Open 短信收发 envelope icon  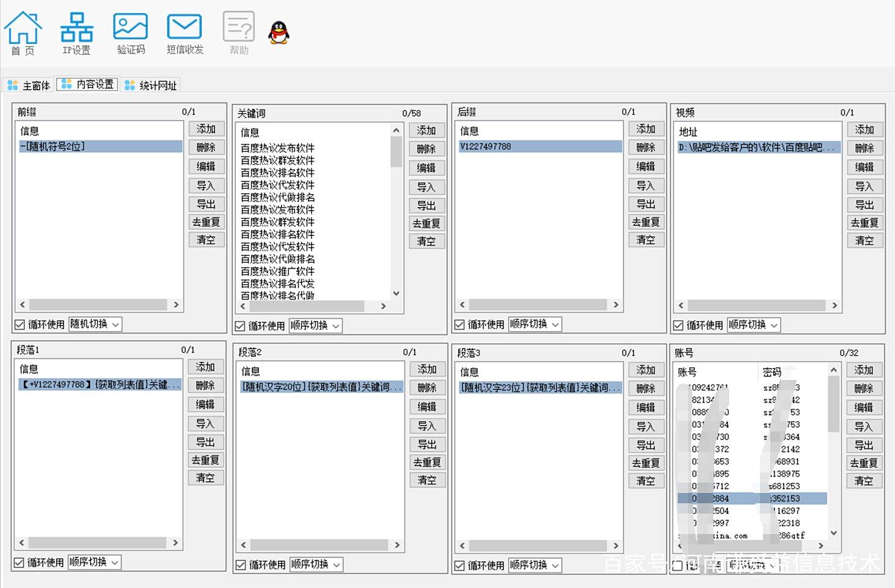[x=185, y=33]
